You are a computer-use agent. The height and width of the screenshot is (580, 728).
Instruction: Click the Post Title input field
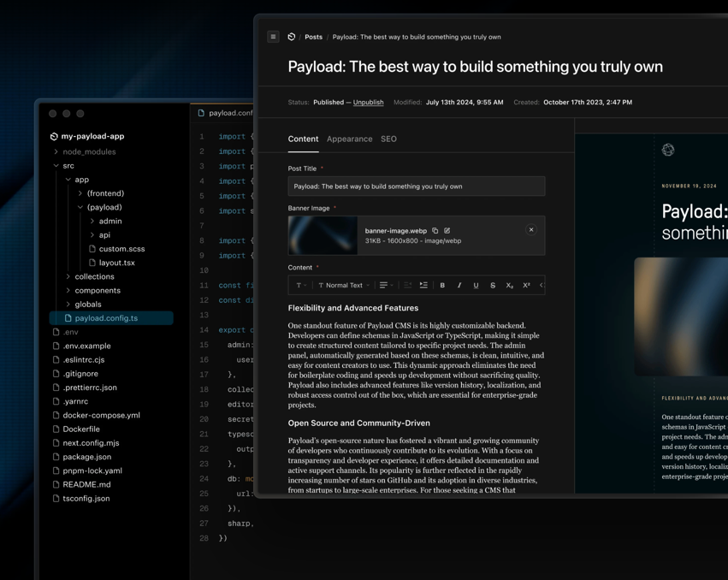(416, 186)
